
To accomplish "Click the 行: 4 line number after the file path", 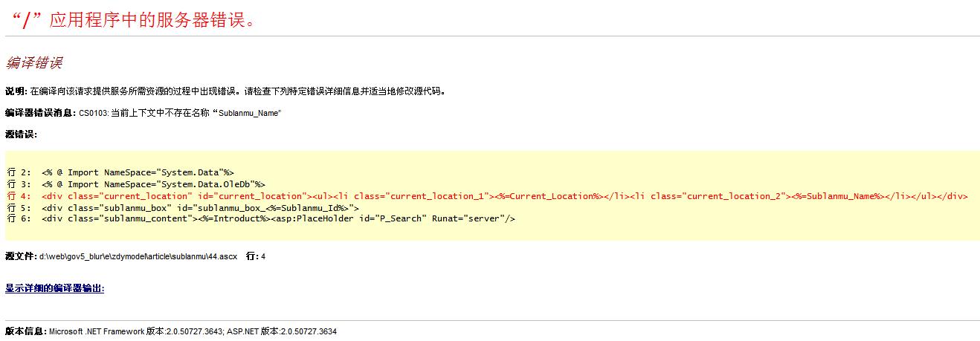I will point(256,256).
